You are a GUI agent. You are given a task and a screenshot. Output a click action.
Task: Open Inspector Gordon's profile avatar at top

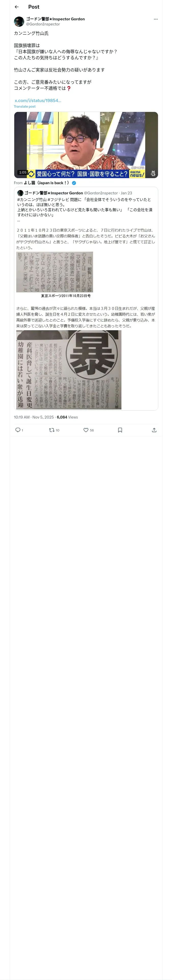[19, 21]
